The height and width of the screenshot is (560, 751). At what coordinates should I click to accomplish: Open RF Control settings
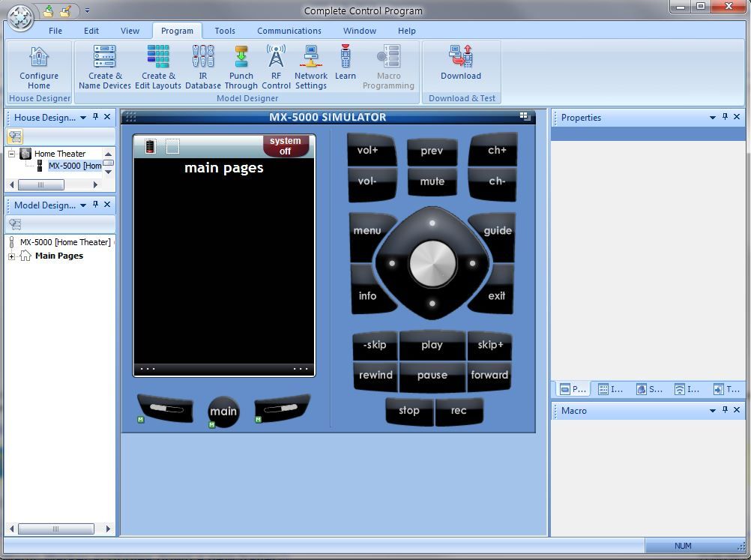(x=276, y=67)
